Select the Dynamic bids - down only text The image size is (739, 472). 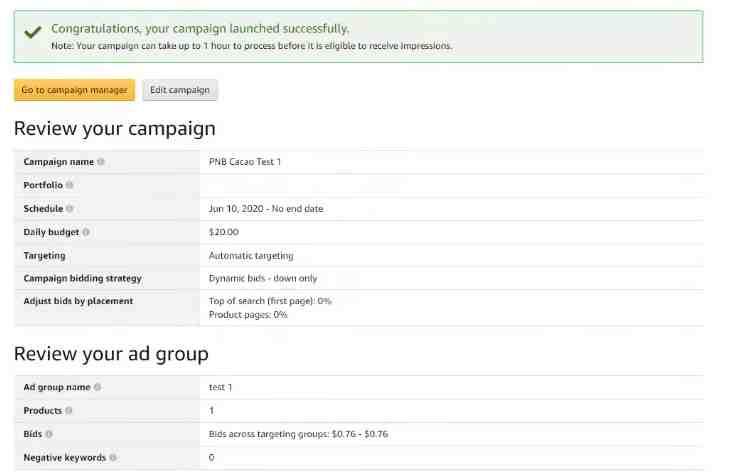point(263,278)
